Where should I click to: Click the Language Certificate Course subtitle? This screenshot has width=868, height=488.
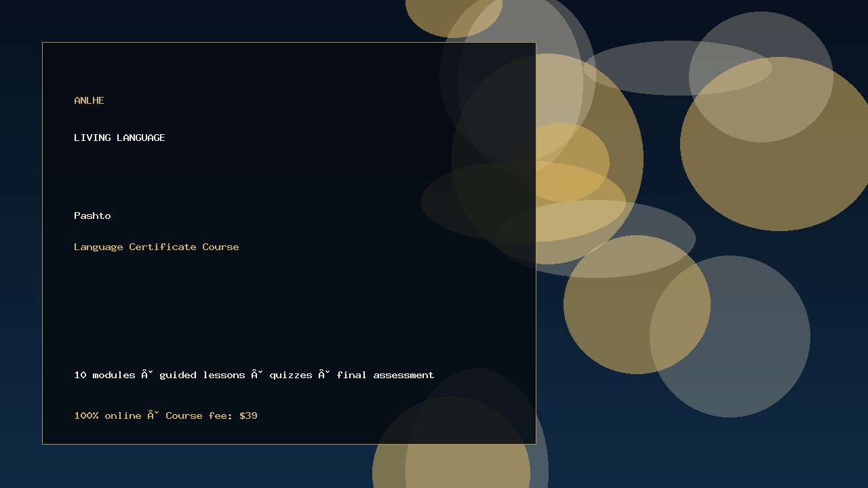157,247
